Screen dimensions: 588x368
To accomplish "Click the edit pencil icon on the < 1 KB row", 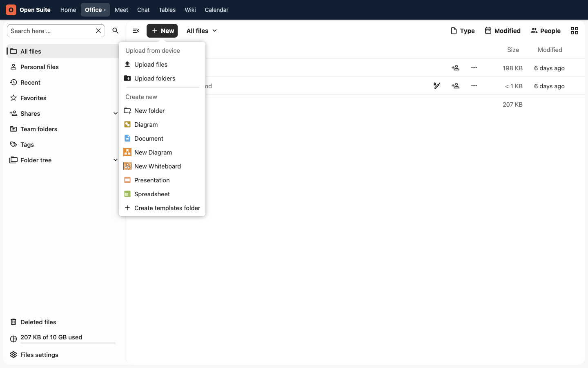I will coord(437,86).
